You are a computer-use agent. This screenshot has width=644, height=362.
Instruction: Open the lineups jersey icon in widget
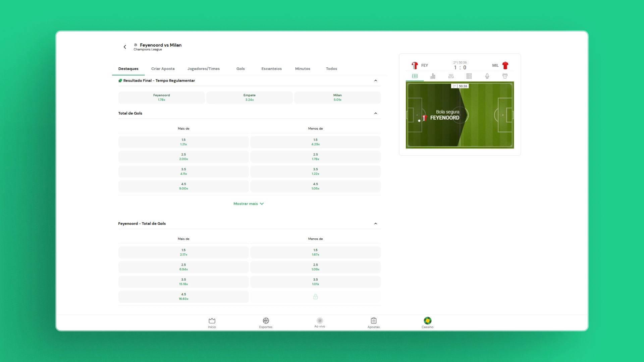tap(505, 76)
